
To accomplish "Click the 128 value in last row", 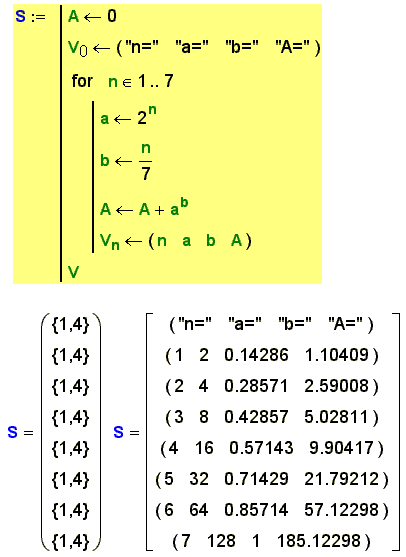I will [221, 541].
